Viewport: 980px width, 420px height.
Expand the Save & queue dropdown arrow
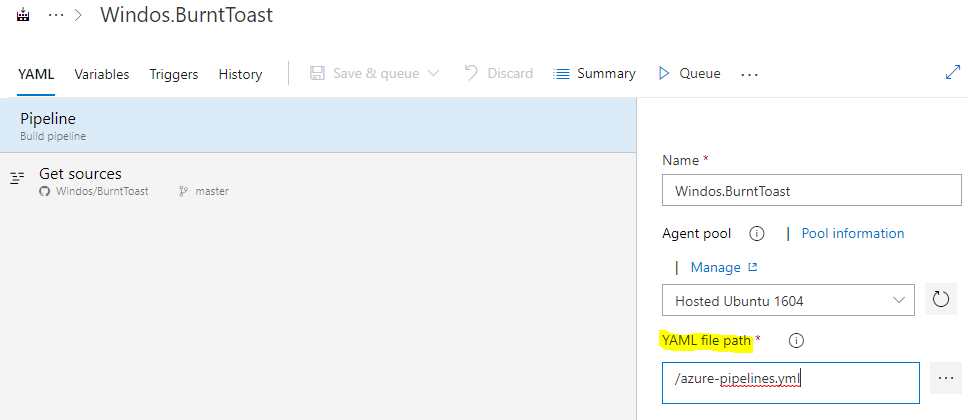pyautogui.click(x=433, y=73)
